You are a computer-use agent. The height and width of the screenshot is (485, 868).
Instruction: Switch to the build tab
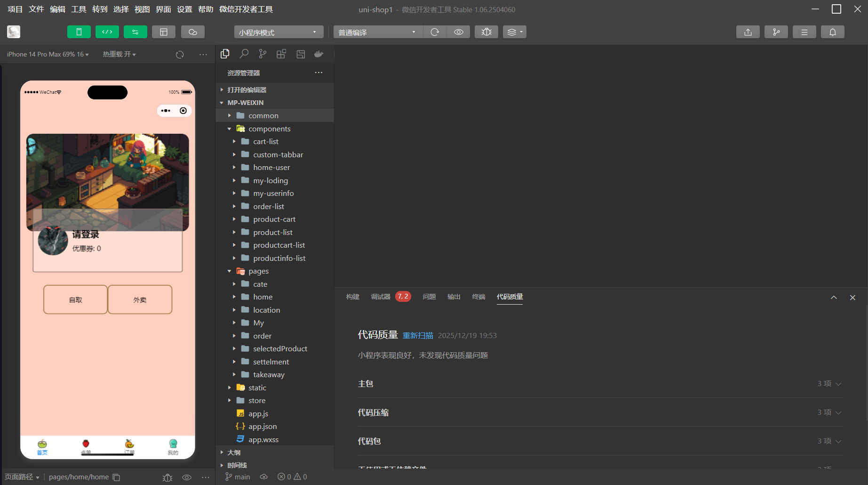[x=353, y=297]
